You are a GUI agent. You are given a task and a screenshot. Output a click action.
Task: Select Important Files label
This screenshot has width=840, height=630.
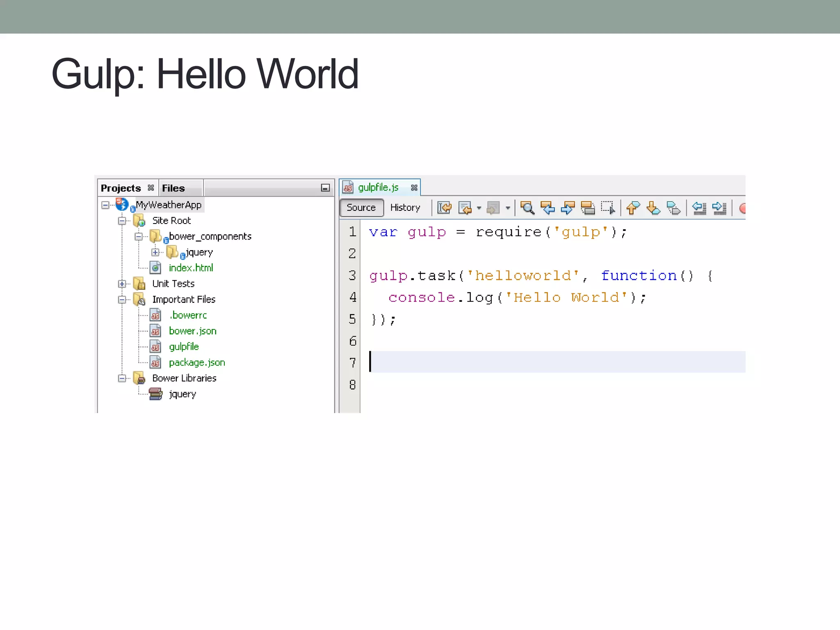[x=184, y=299]
